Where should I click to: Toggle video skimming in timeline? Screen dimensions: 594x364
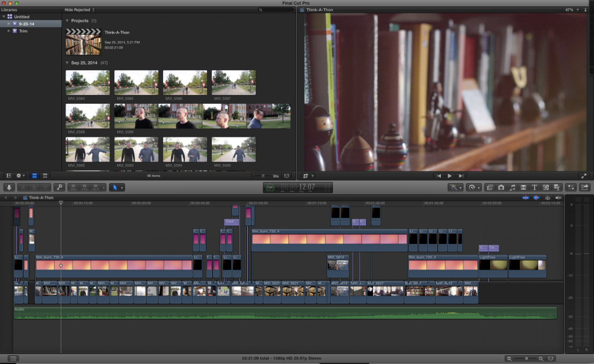click(x=526, y=198)
